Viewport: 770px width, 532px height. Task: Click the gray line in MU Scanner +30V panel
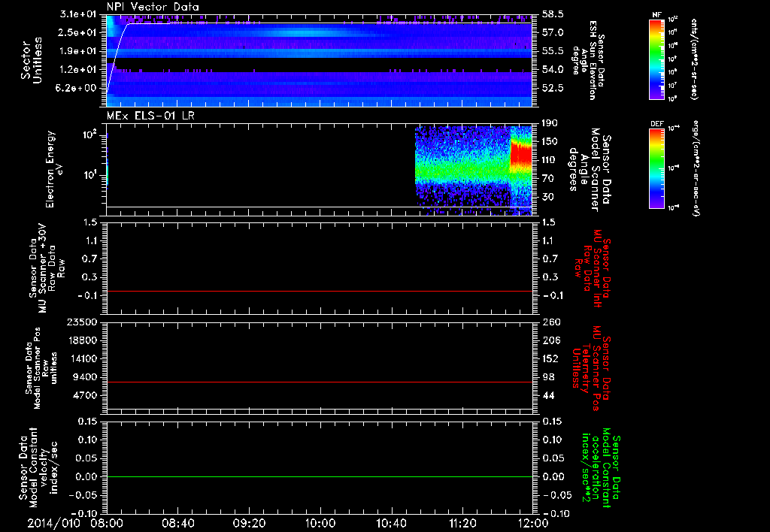(x=320, y=291)
